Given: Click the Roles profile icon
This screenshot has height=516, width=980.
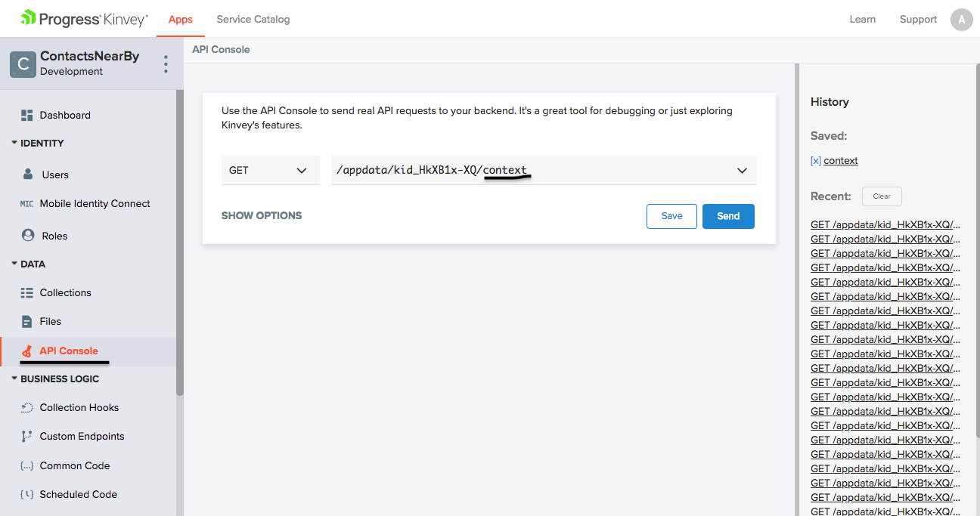Looking at the screenshot, I should (28, 236).
